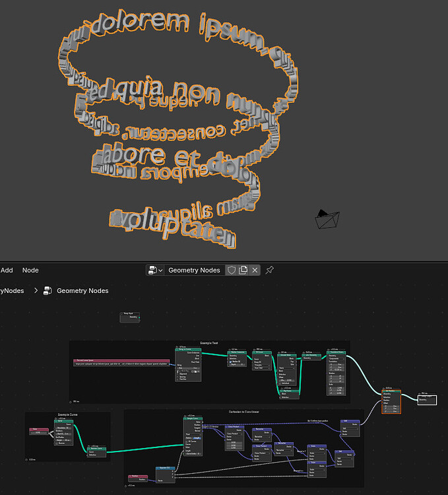Open the Add menu in node editor
Image resolution: width=448 pixels, height=495 pixels.
7,270
